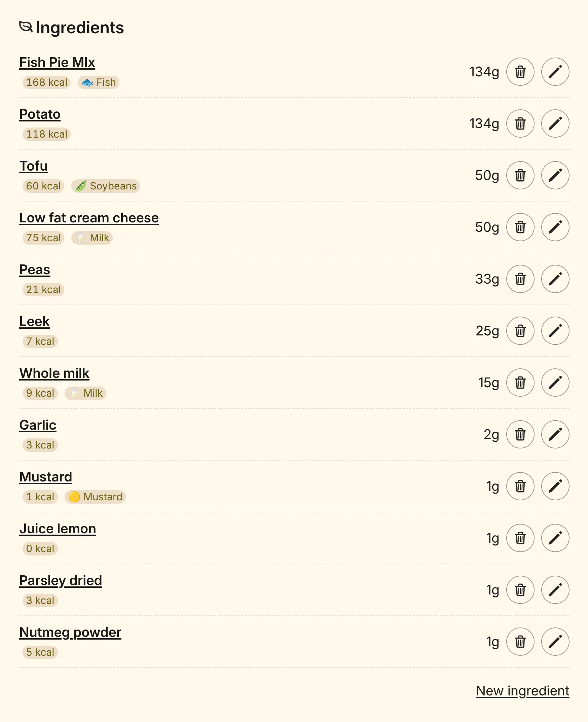The height and width of the screenshot is (722, 588).
Task: Delete the Fish Pie Mix ingredient
Action: 520,72
